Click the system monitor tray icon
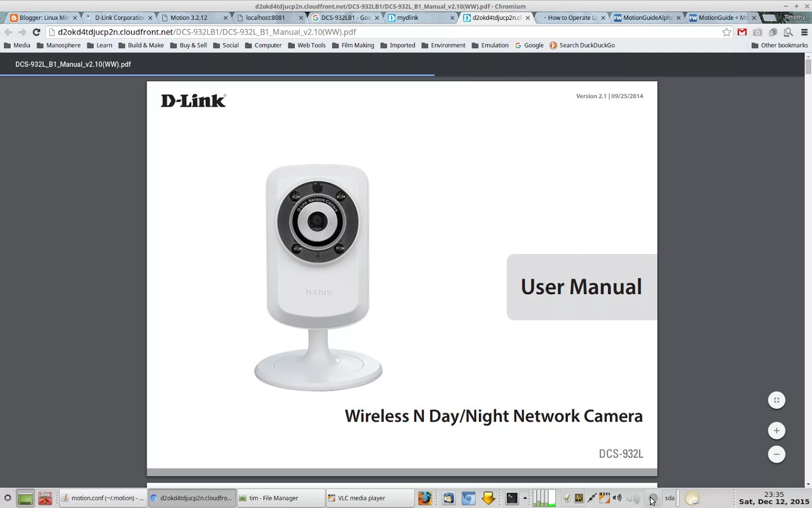812x508 pixels. click(579, 498)
